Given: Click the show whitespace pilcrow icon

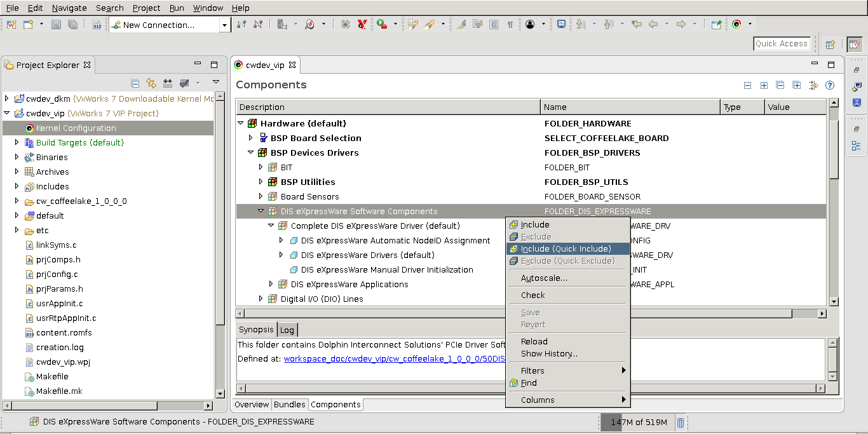Looking at the screenshot, I should [x=510, y=24].
